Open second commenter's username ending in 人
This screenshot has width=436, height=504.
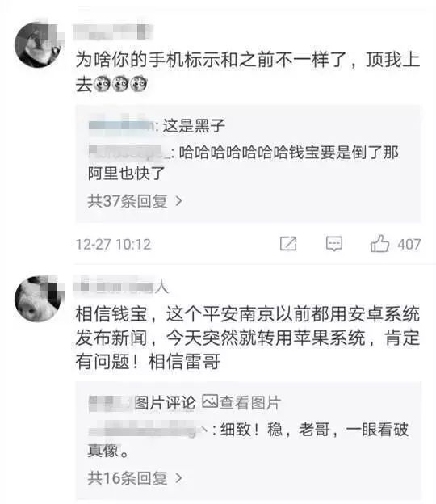121,287
